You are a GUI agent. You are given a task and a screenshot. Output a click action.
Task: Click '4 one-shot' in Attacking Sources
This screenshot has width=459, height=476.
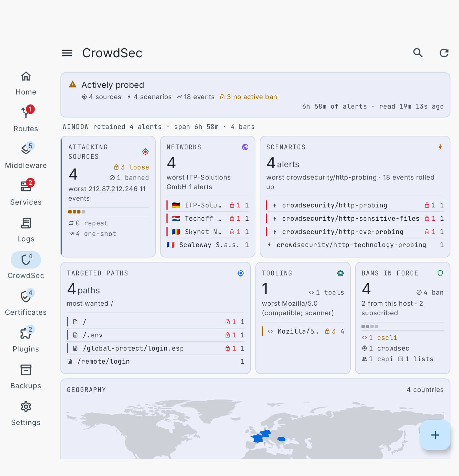coord(92,234)
